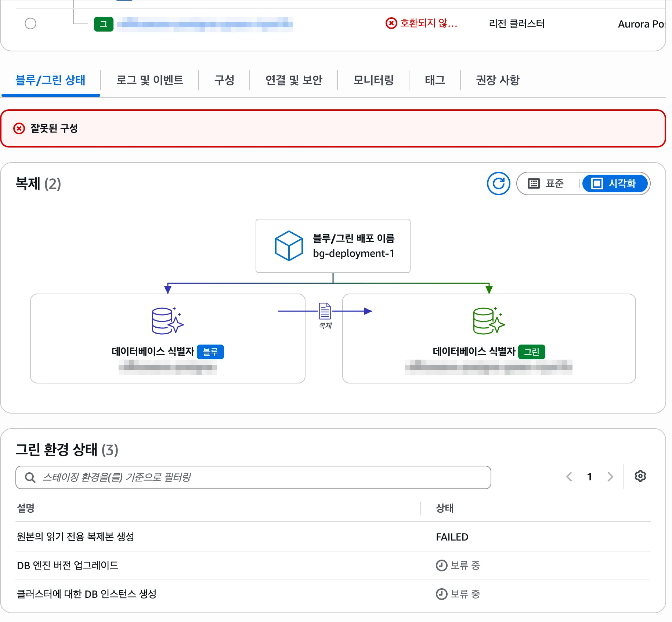Viewport: 672px width, 622px height.
Task: Click the 블루 badge label
Action: pyautogui.click(x=210, y=352)
